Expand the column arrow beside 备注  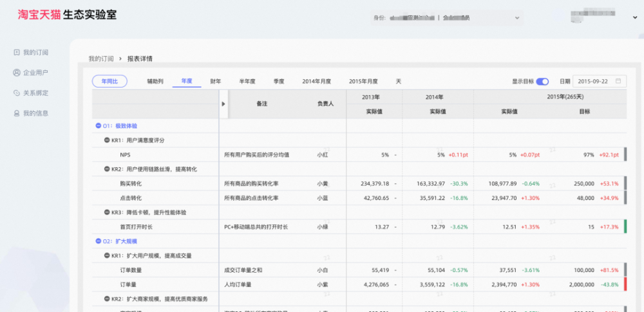(x=223, y=104)
